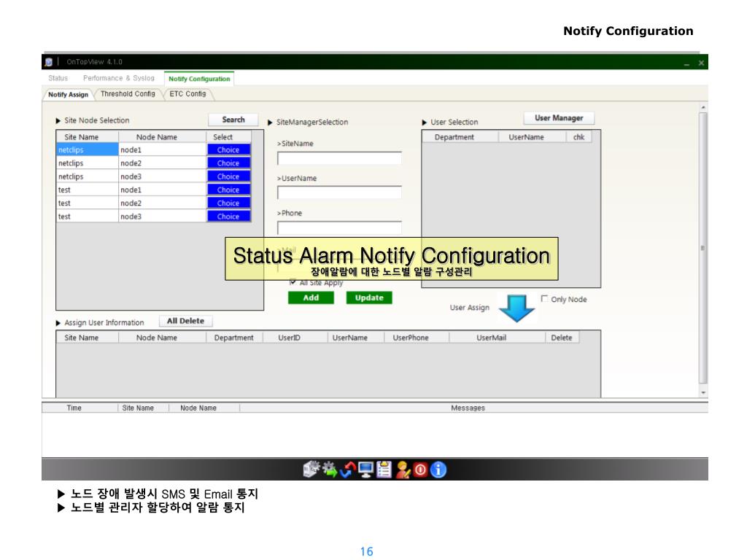Select the Notify Assign sub-tab
The height and width of the screenshot is (560, 747).
click(x=68, y=94)
